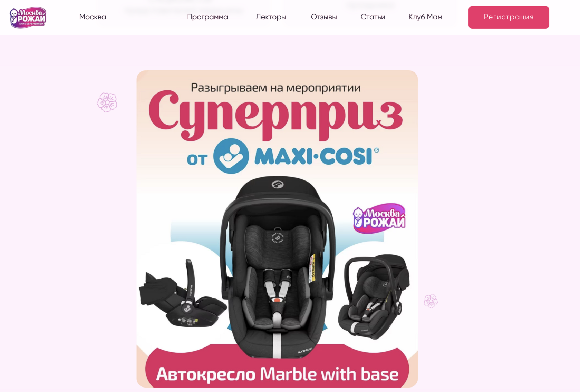Click the Суперприз headline text
The height and width of the screenshot is (392, 580).
click(275, 115)
